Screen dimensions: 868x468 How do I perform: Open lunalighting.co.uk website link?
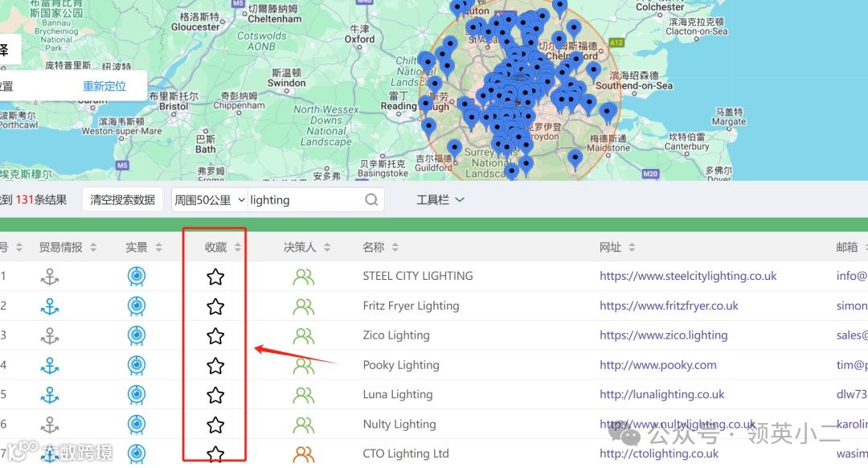[661, 394]
